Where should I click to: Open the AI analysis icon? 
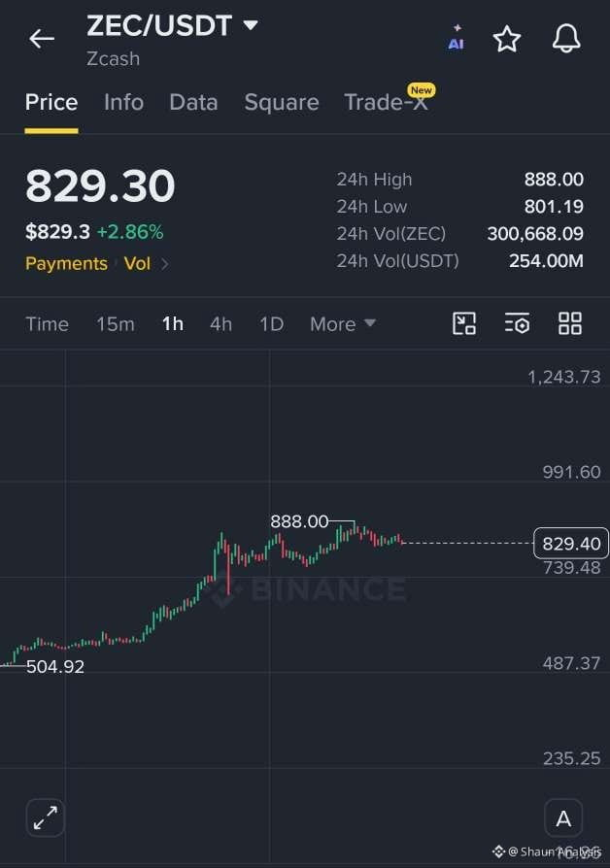click(456, 38)
